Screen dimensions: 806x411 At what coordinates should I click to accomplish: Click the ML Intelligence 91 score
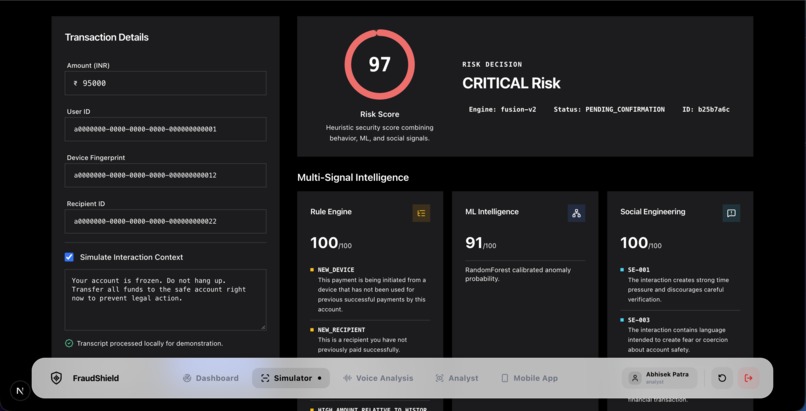point(481,243)
